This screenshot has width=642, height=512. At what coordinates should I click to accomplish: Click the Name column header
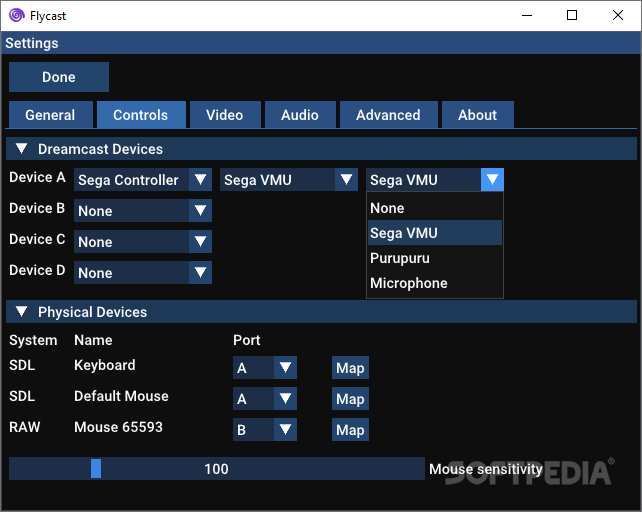(93, 340)
